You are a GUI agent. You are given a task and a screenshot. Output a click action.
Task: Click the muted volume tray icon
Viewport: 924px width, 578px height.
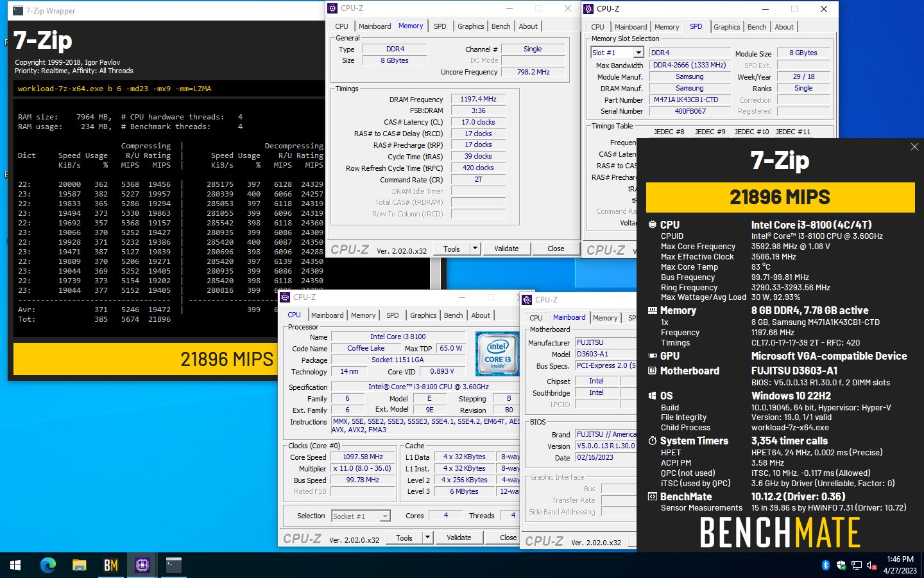pos(872,565)
